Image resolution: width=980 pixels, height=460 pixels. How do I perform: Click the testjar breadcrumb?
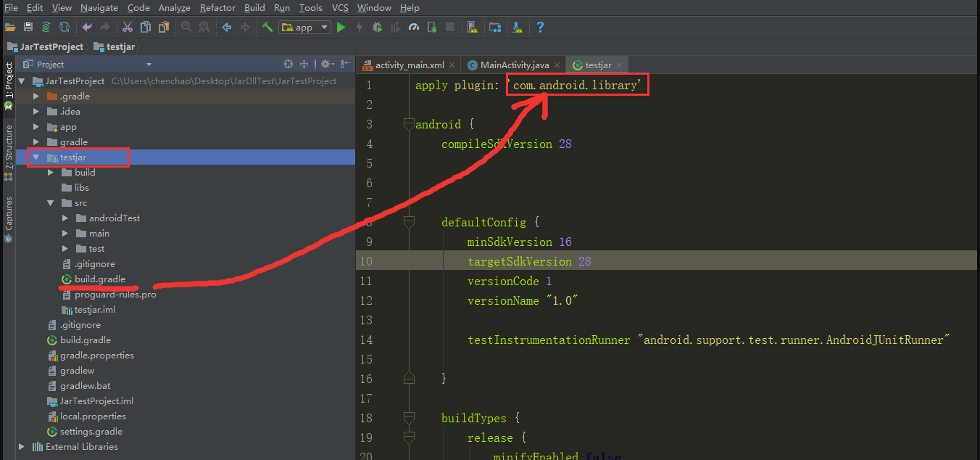tap(114, 46)
